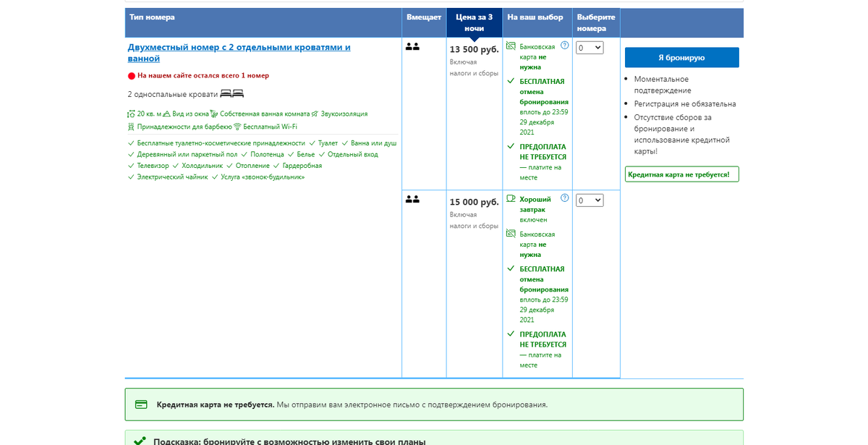Click the checkmark beside Электрический чайник
868x445 pixels.
coord(131,177)
